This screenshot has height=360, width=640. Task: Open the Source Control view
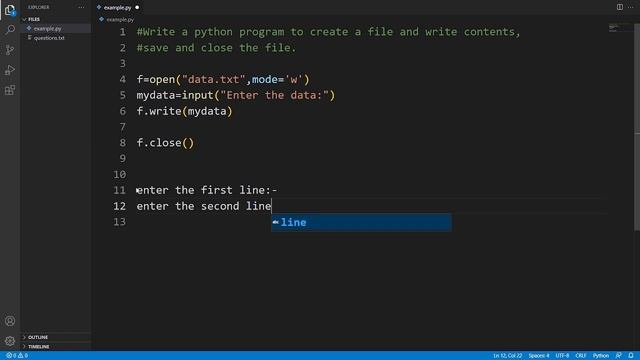click(10, 50)
